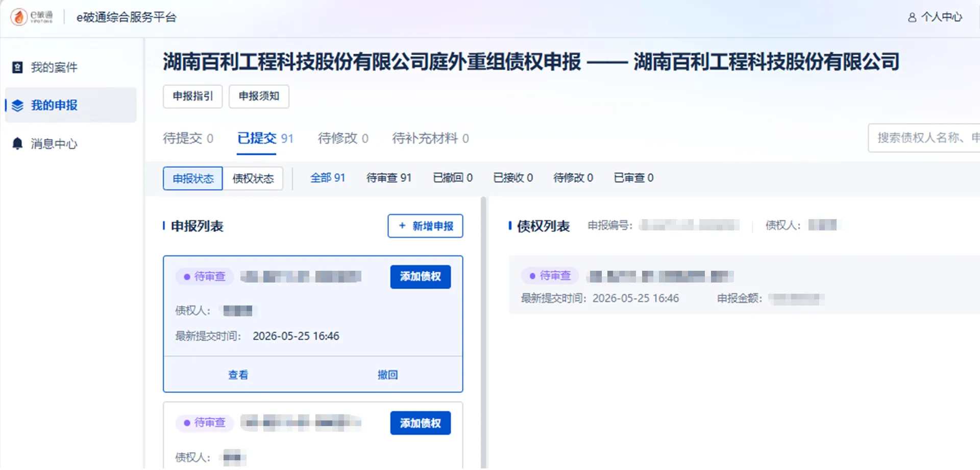Click the 新增申报 button
This screenshot has height=470, width=980.
(425, 226)
